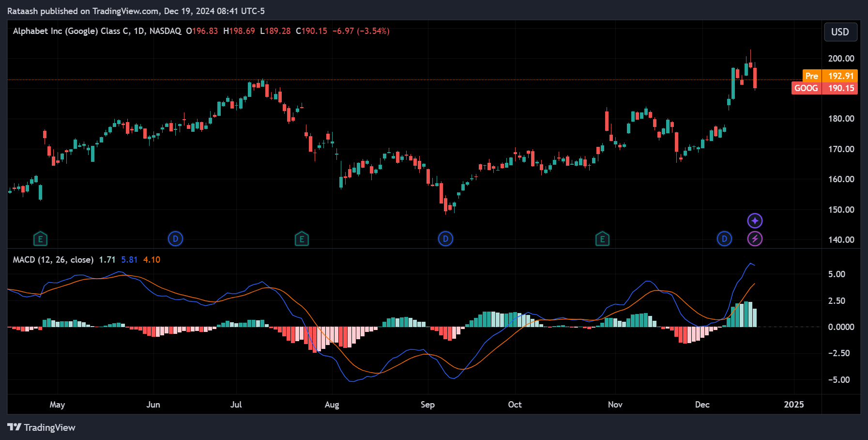Click the MACD −2.50 scale label
The image size is (868, 440).
point(839,353)
